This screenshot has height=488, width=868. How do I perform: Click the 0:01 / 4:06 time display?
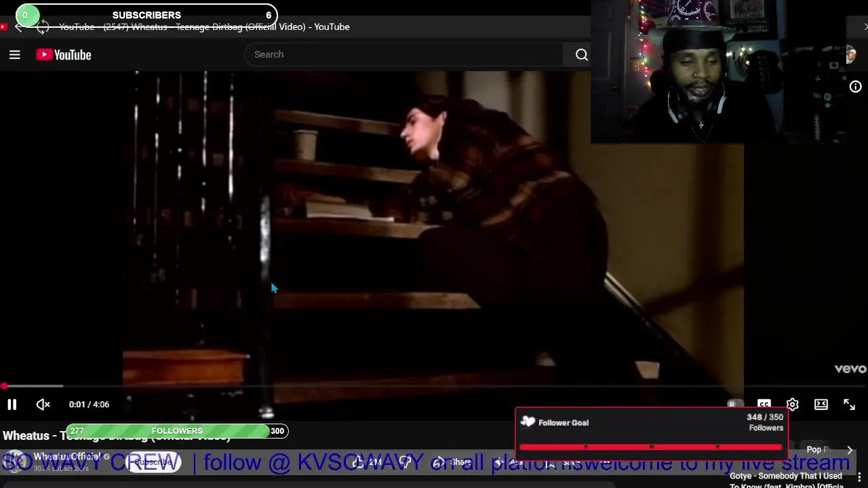pos(89,405)
